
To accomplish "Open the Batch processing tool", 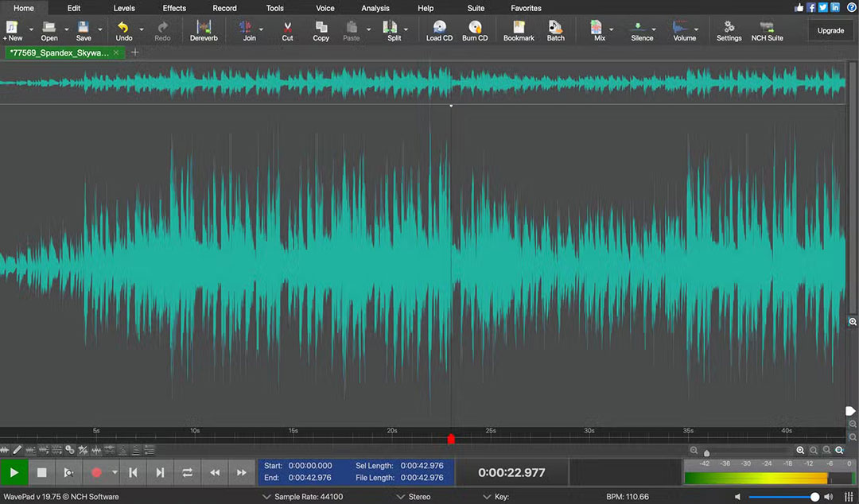I will [555, 30].
